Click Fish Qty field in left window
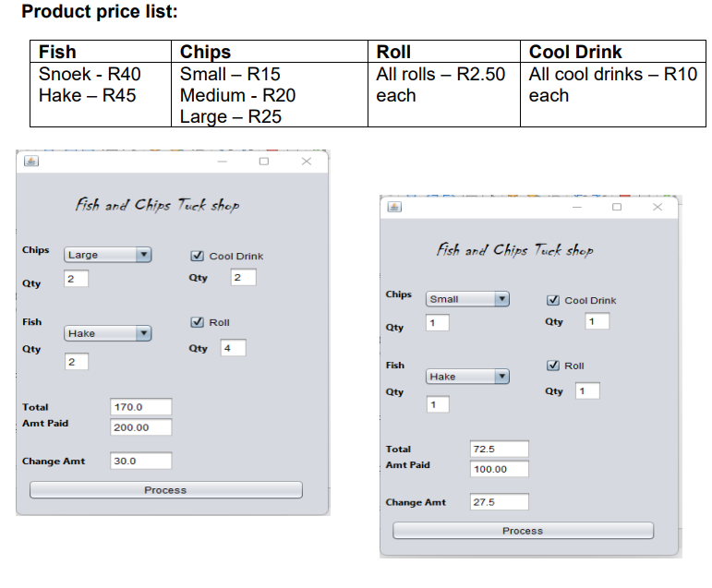This screenshot has height=588, width=712. coord(77,362)
